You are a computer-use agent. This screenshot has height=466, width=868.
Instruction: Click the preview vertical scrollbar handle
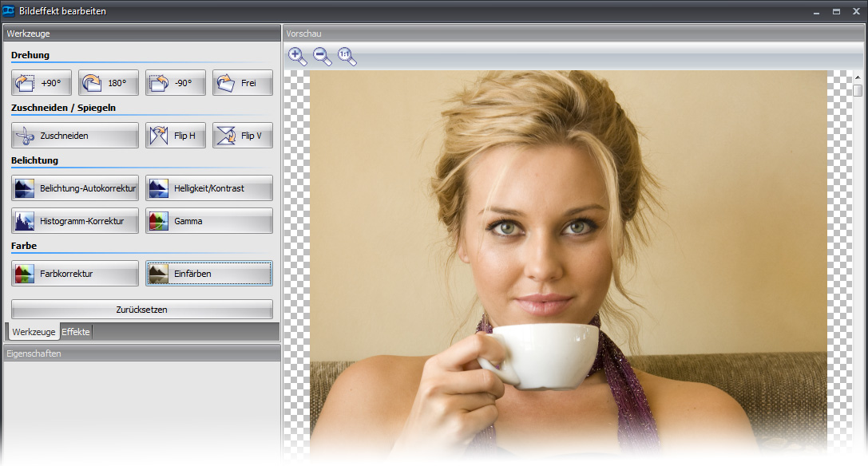[858, 90]
